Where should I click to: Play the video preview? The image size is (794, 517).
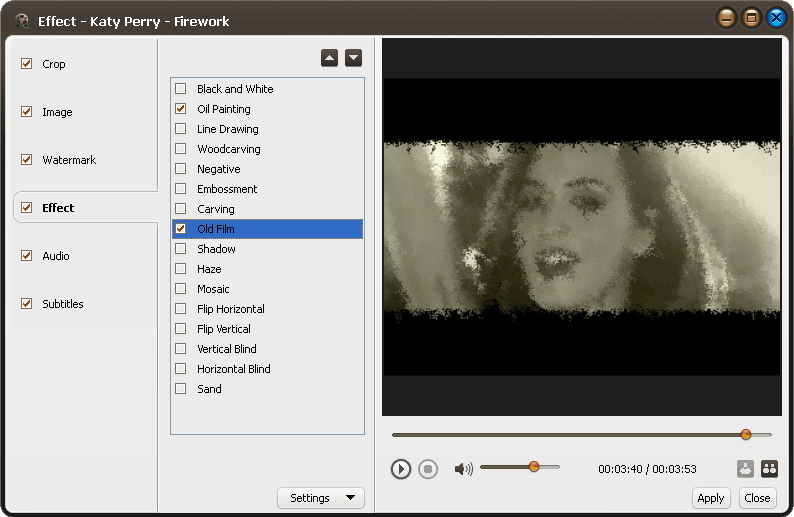[401, 469]
